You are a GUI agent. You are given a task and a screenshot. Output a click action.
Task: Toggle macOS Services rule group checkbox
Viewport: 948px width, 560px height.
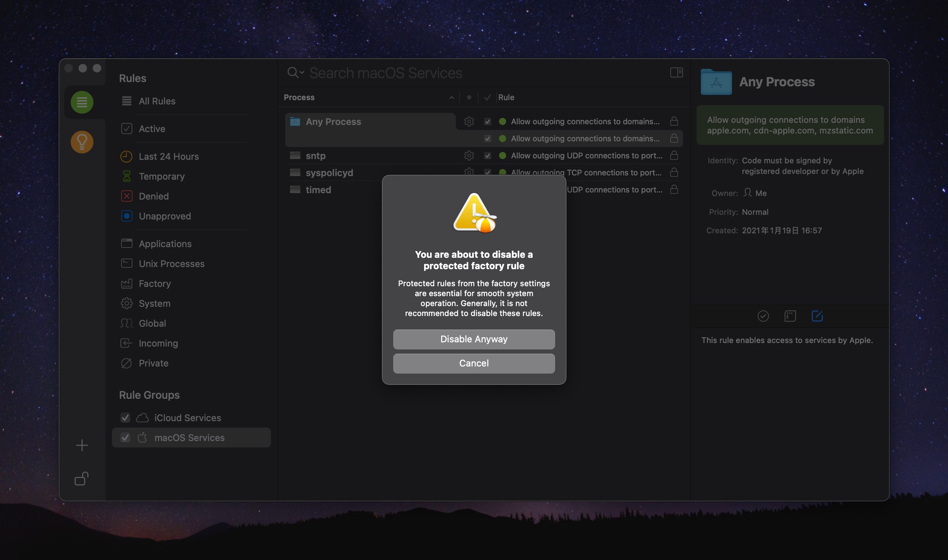(x=125, y=438)
